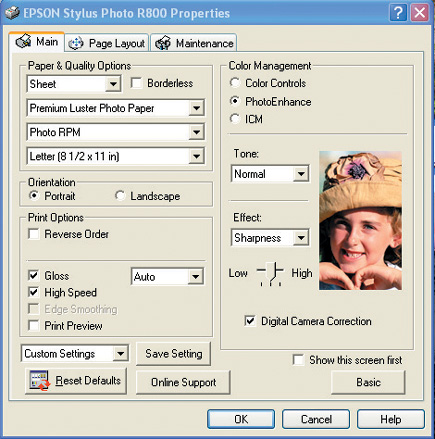Image resolution: width=435 pixels, height=439 pixels.
Task: Click the title bar question mark help icon
Action: coord(398,13)
